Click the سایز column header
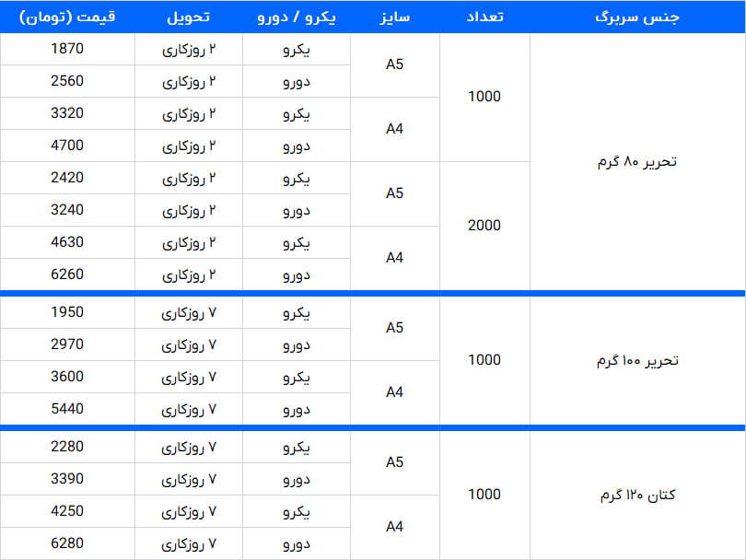Screen dimensions: 746x560 (394, 17)
